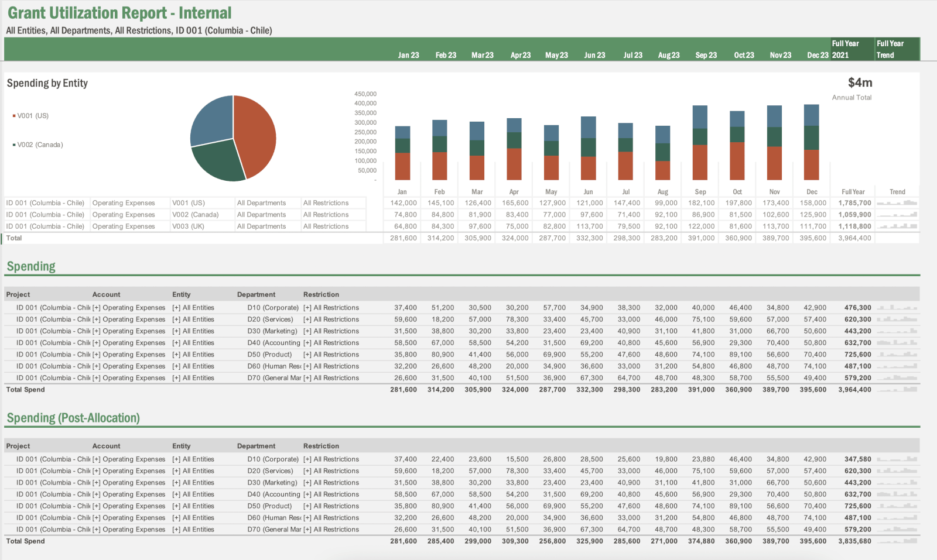The image size is (937, 560).
Task: Click the V002 (Canada) legend entry
Action: (40, 145)
